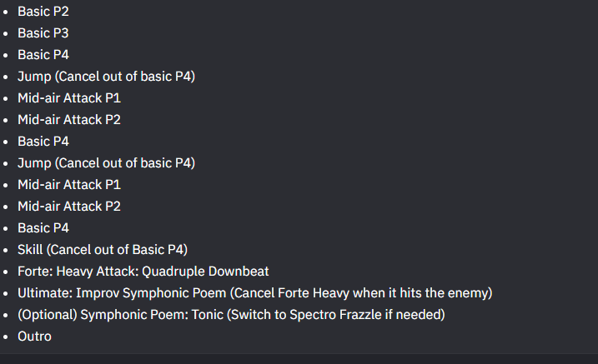Click the Basic P2 list item

pyautogui.click(x=43, y=12)
